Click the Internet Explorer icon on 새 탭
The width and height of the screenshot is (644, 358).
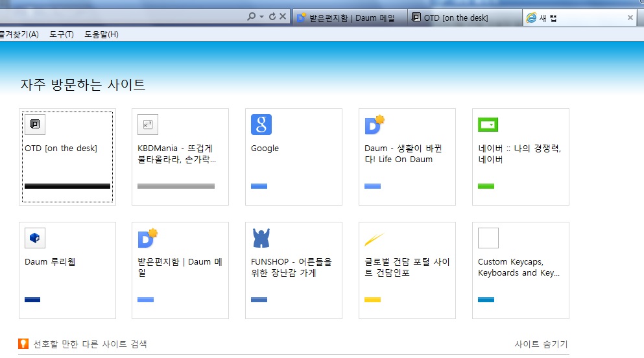[531, 18]
